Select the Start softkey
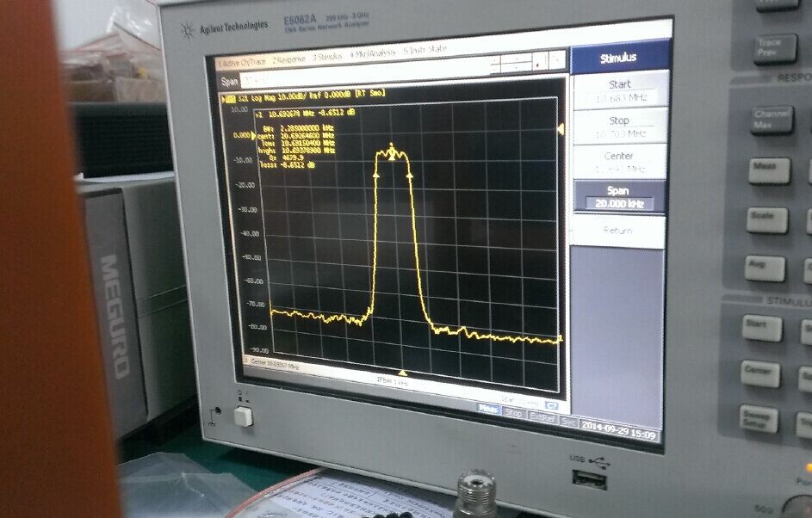Image resolution: width=812 pixels, height=518 pixels. pyautogui.click(x=620, y=90)
